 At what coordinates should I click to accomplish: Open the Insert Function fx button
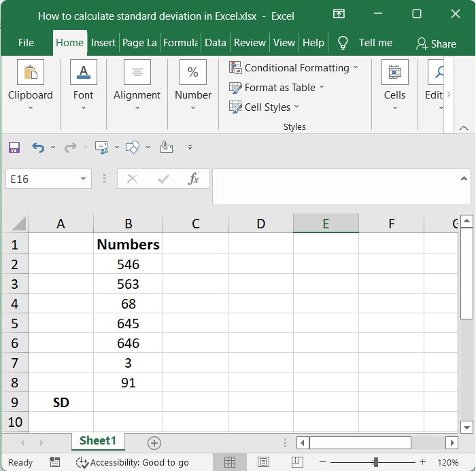tap(193, 179)
